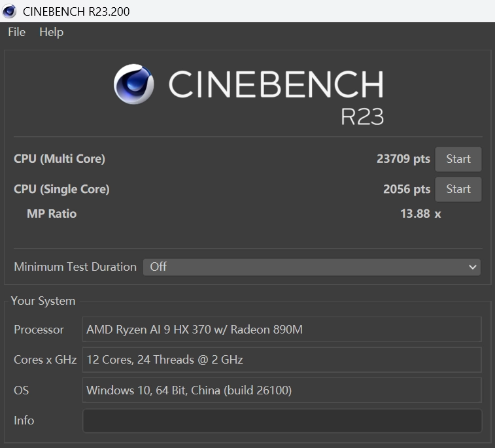
Task: Open the Help menu
Action: 51,32
